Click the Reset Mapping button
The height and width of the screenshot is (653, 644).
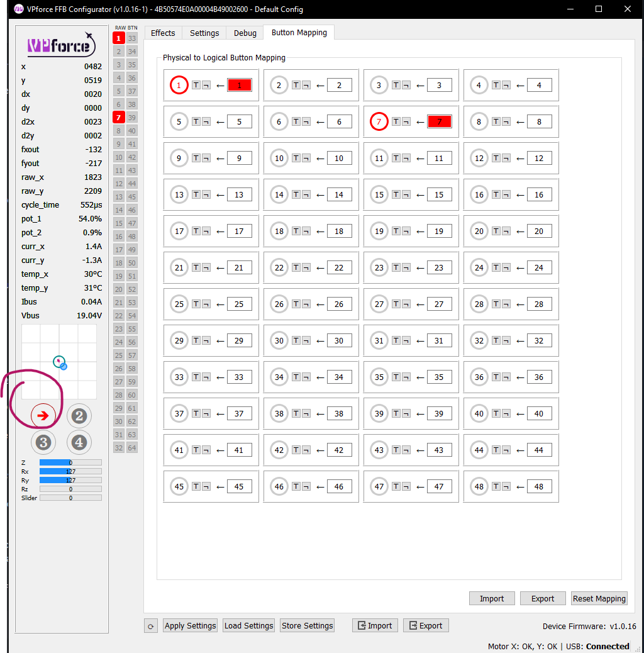click(599, 598)
